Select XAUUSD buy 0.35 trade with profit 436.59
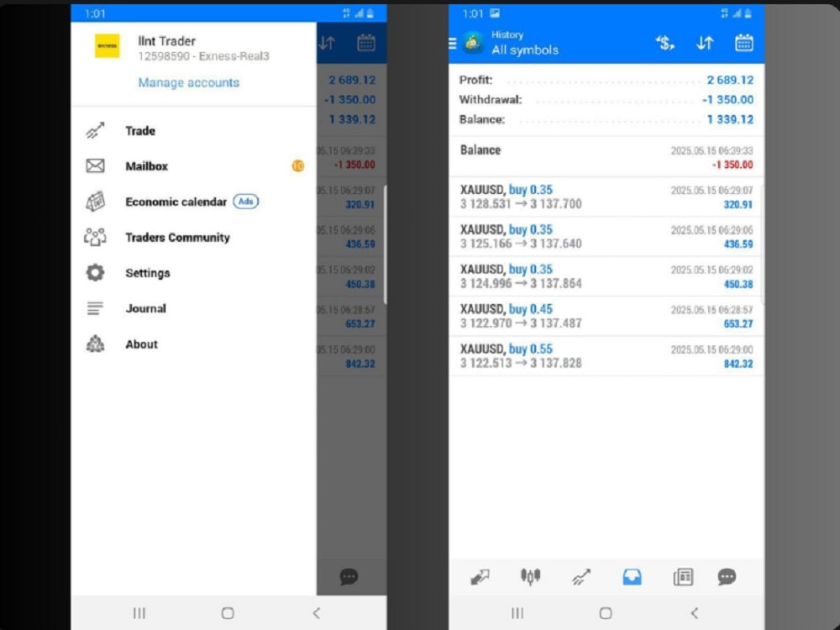Image resolution: width=840 pixels, height=630 pixels. pyautogui.click(x=606, y=236)
